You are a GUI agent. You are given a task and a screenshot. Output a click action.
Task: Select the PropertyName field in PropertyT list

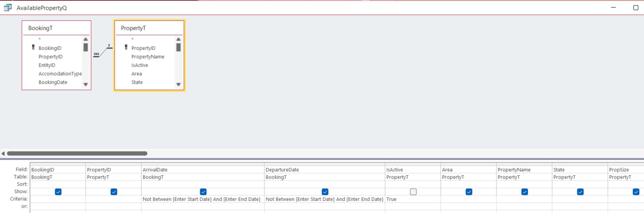[147, 57]
